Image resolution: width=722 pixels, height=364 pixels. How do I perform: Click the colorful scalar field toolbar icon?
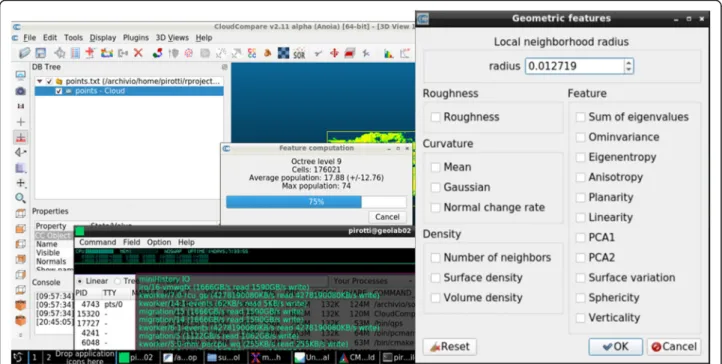pyautogui.click(x=107, y=53)
